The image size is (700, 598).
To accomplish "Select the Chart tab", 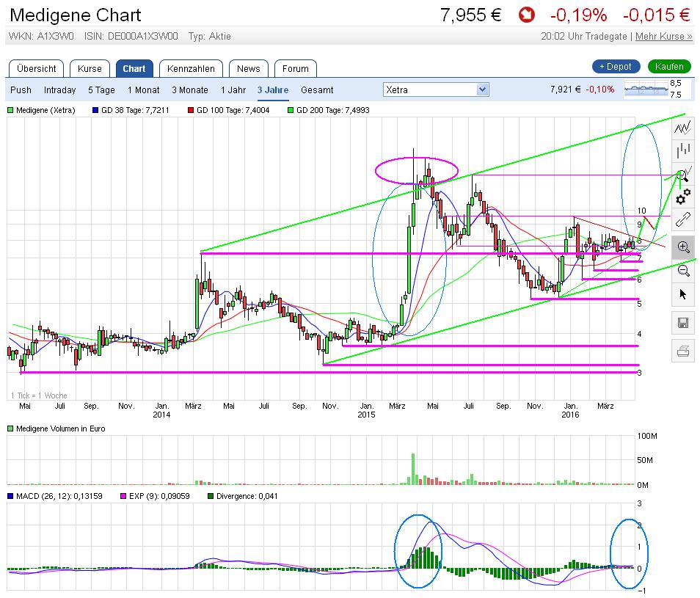I will point(134,69).
